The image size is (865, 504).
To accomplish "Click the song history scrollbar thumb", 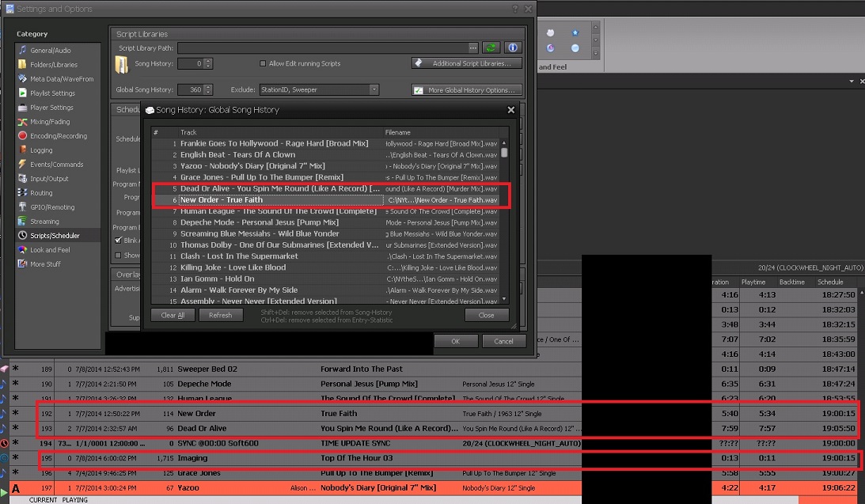I will [x=503, y=152].
